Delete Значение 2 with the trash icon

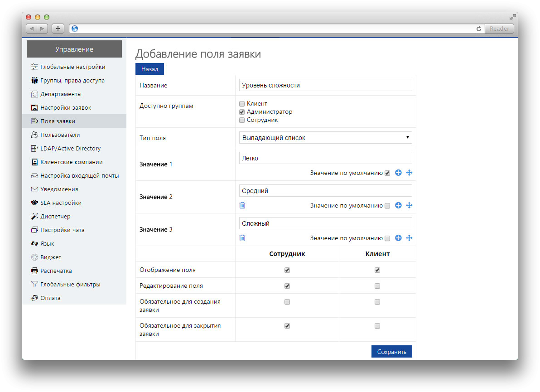pos(242,205)
